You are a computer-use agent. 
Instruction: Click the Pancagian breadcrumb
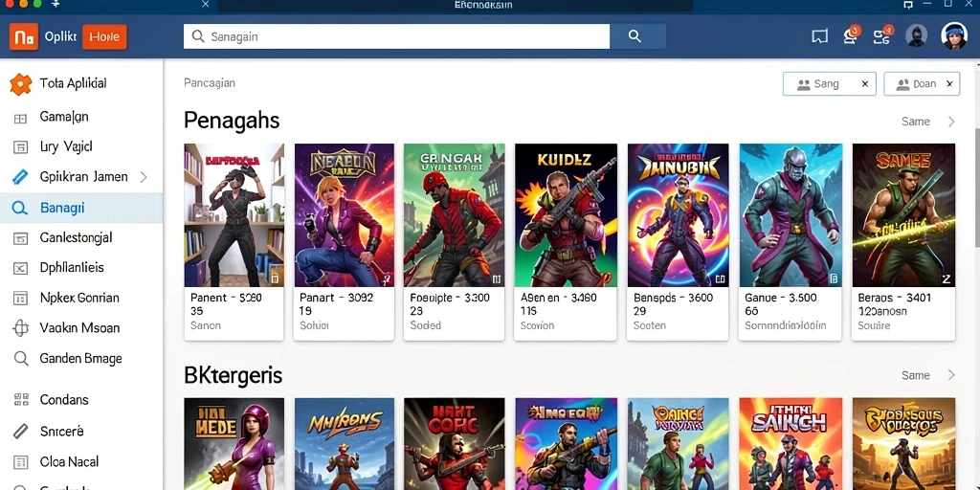210,83
